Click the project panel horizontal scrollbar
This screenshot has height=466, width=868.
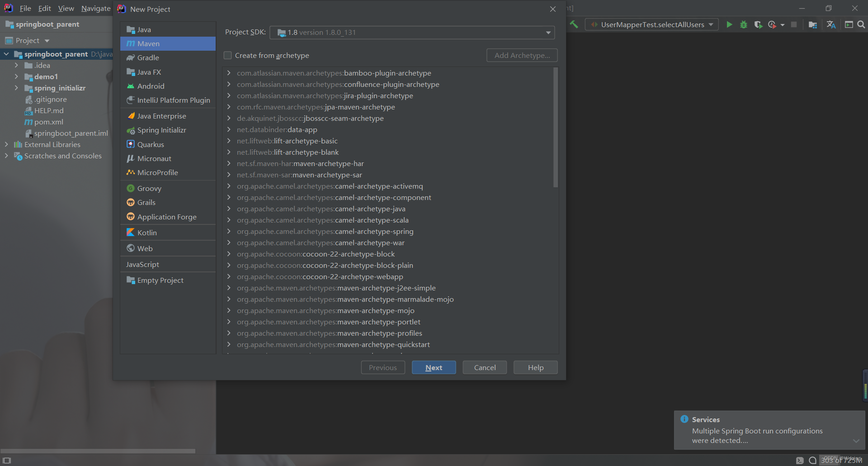pos(98,451)
